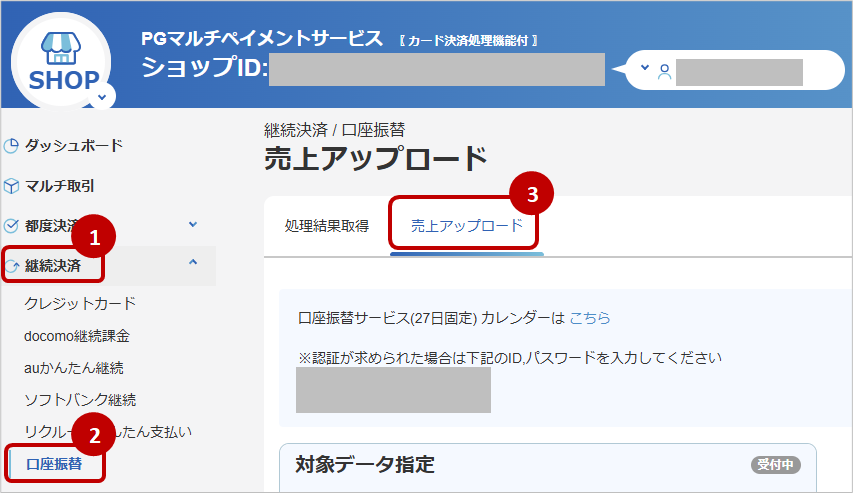Screen dimensions: 853x493
Task: Open ソフトバンク継続 submenu item
Action: [80, 400]
